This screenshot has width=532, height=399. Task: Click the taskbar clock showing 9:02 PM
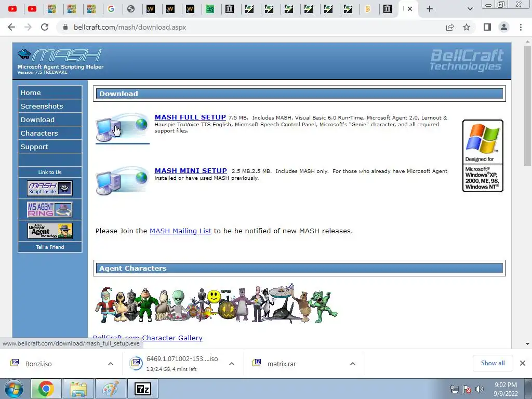506,389
